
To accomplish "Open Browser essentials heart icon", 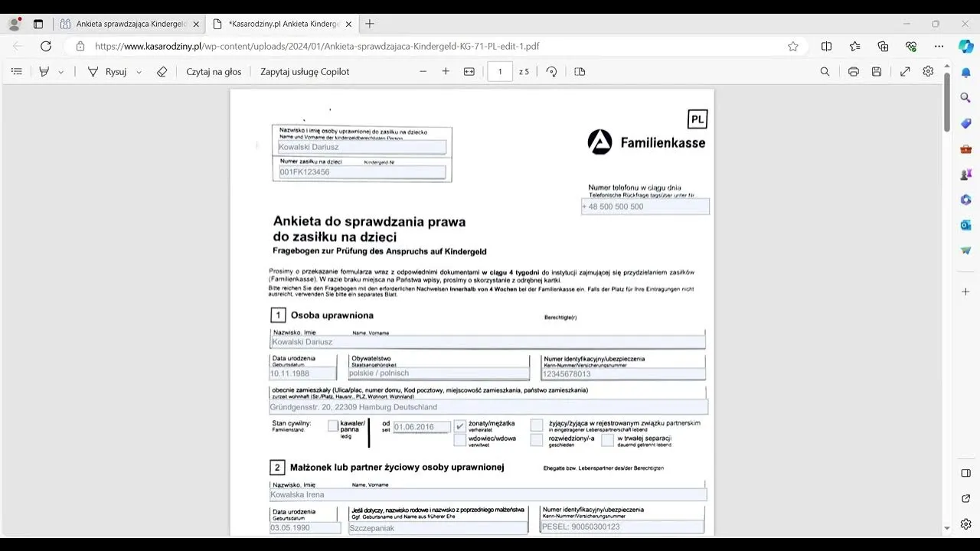I will 911,46.
